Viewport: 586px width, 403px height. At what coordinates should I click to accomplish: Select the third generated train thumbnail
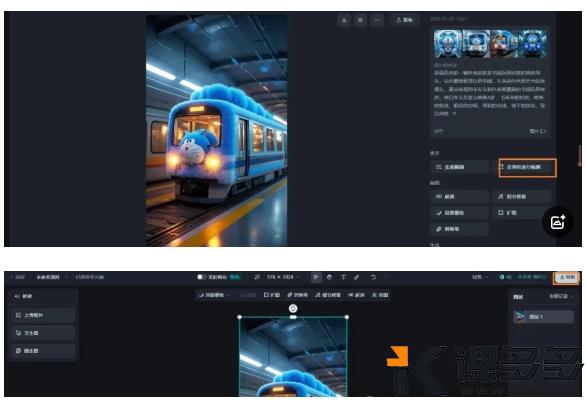point(504,44)
